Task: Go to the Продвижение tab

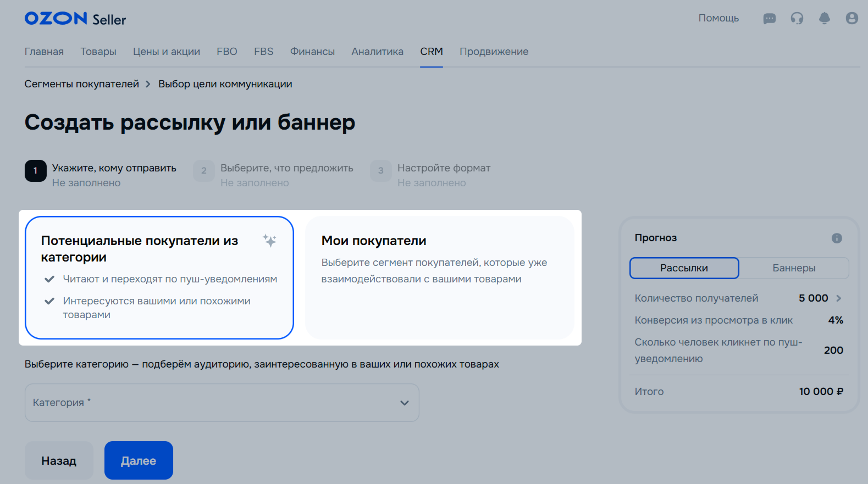Action: pyautogui.click(x=494, y=52)
